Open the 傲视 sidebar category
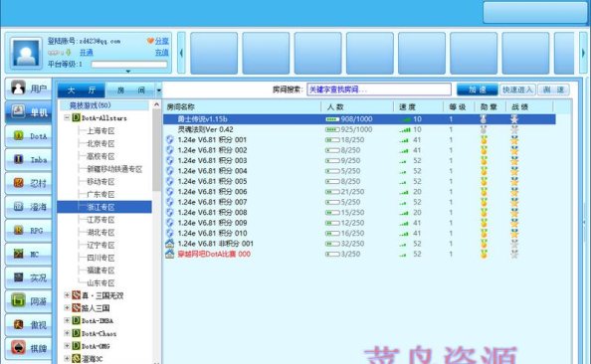591x364 pixels. coord(28,325)
